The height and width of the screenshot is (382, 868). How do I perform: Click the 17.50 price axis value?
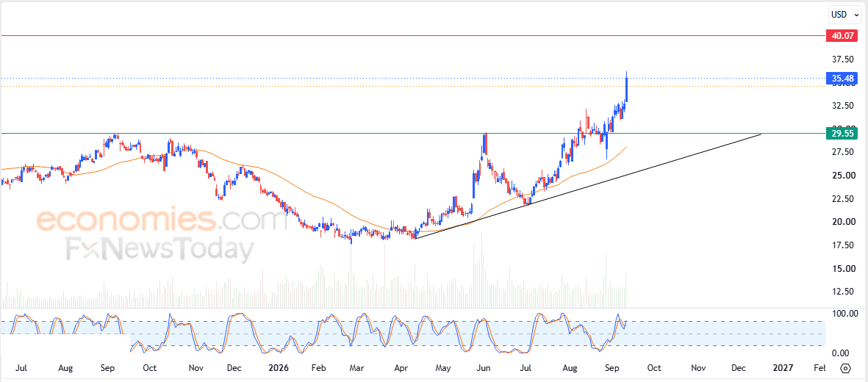[x=842, y=245]
